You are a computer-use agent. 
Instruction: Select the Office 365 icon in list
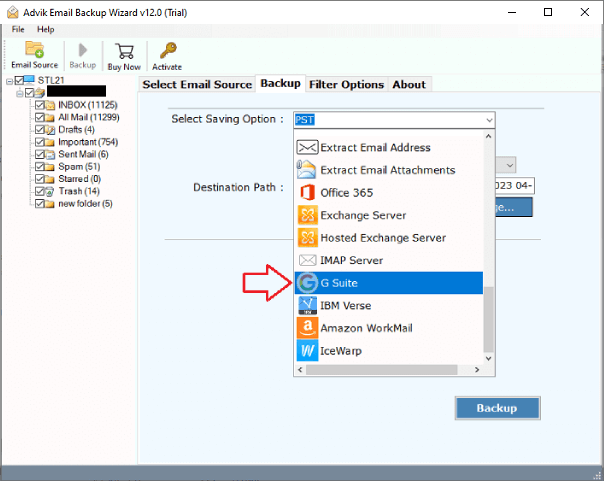coord(307,192)
